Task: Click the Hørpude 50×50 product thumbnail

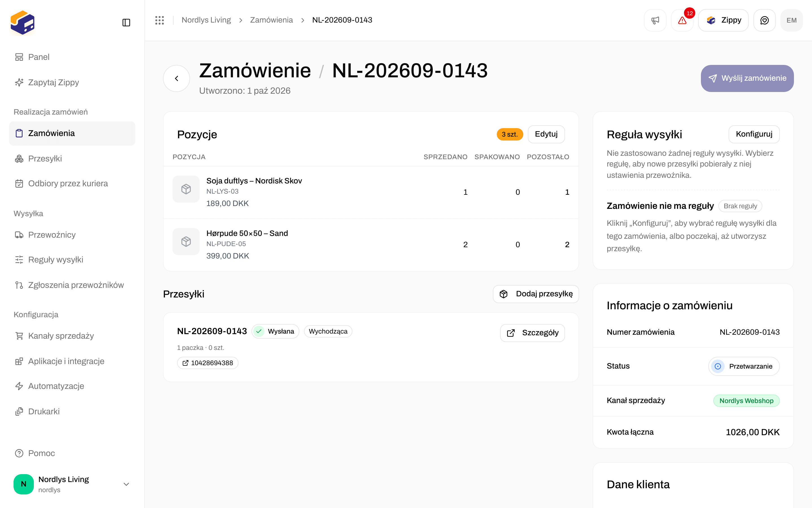Action: tap(186, 242)
